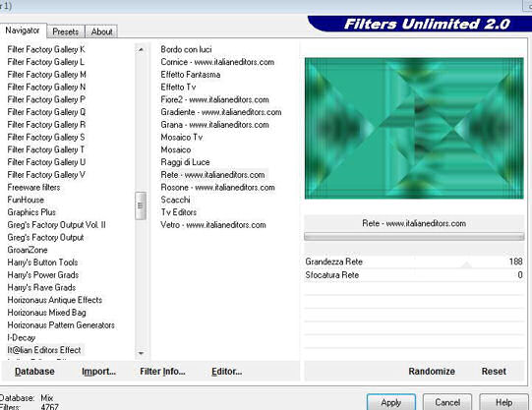Select the Navigator tab
532x410 pixels.
pos(23,30)
